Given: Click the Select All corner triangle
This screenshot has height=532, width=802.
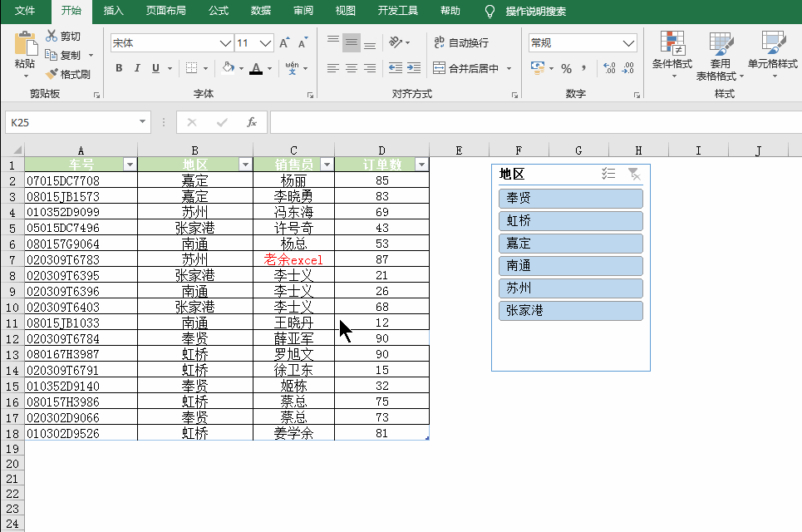Looking at the screenshot, I should [17, 150].
